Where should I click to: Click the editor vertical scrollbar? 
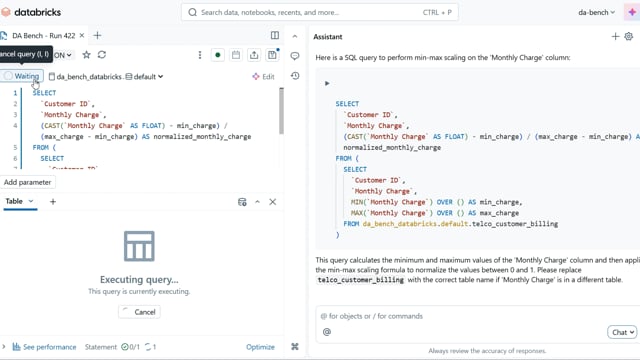coord(281,111)
